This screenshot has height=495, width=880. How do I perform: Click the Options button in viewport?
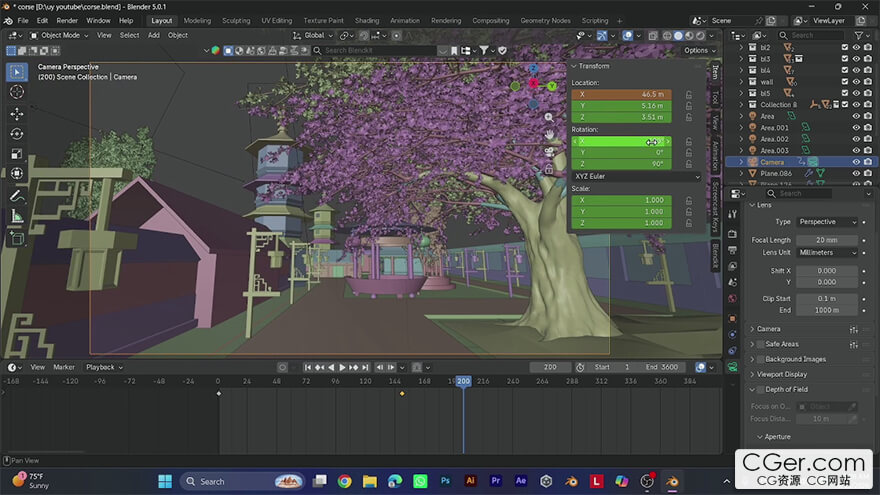(700, 51)
